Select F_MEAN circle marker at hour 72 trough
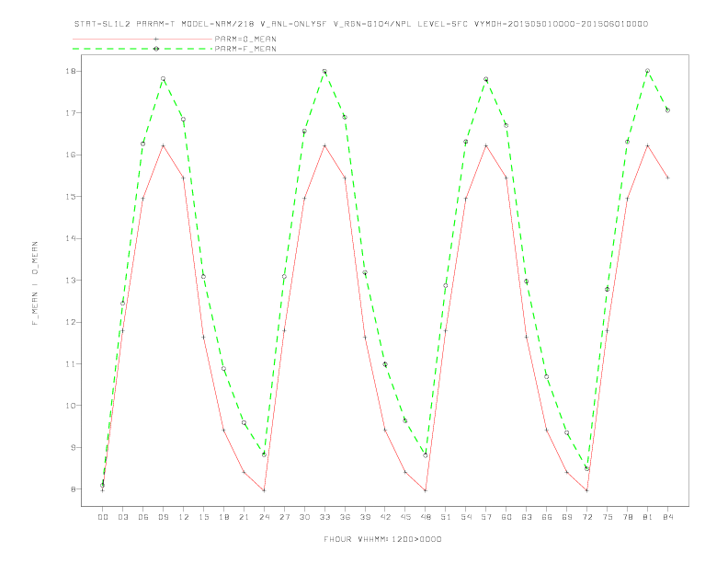The image size is (728, 563). [586, 468]
